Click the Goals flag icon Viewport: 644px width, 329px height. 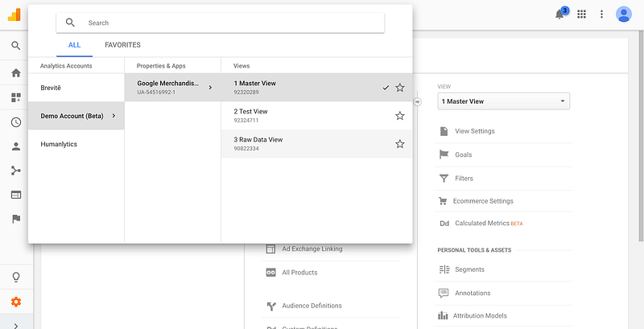click(x=444, y=154)
